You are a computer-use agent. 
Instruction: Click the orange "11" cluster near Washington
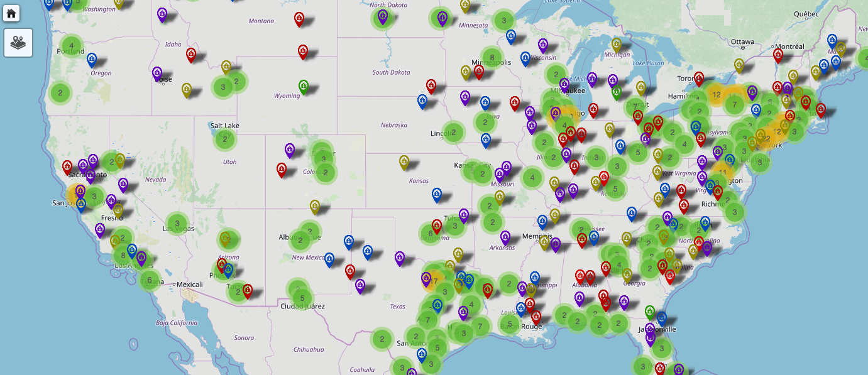722,171
